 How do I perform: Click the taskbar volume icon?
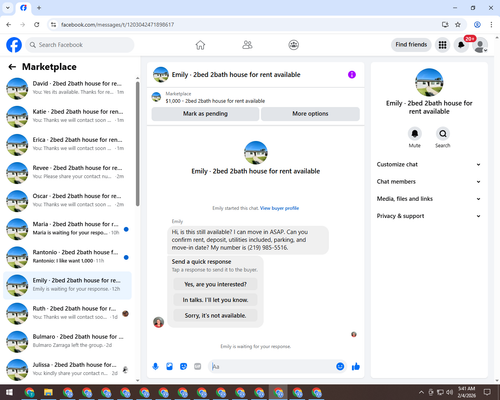click(x=449, y=392)
